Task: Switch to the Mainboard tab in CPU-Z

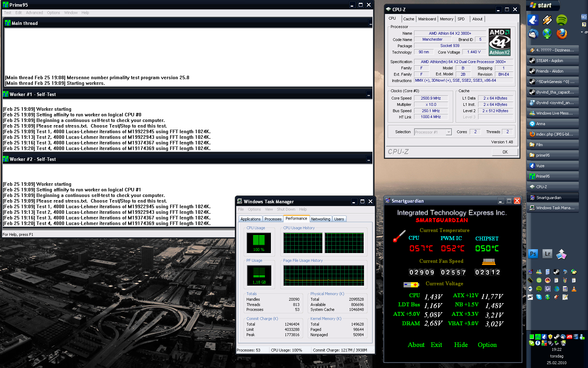Action: click(427, 19)
